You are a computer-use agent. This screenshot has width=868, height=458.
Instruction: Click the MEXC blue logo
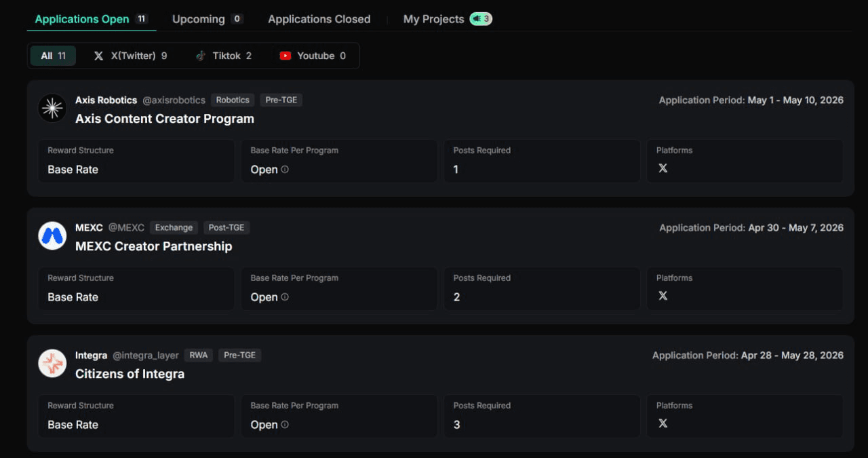[52, 235]
